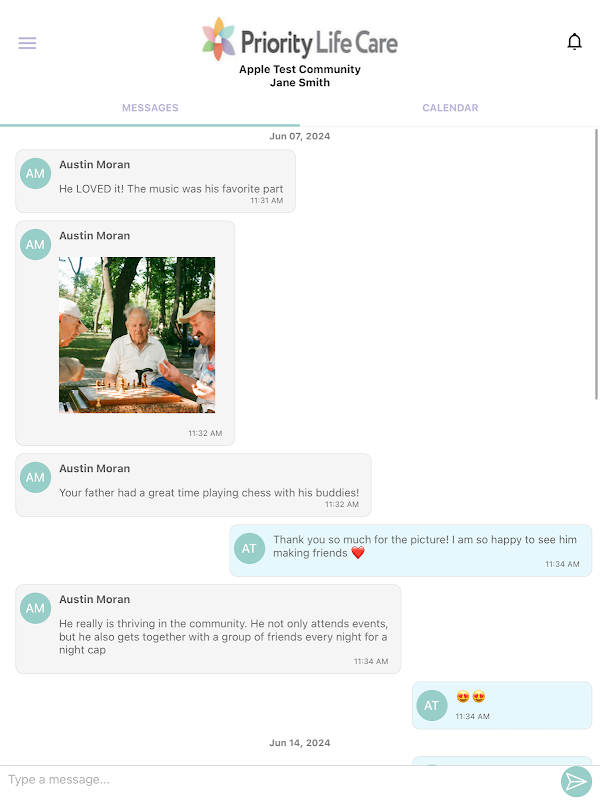Select the heart-eyes emoji message bubble
Viewport: 600px width, 800px height.
(x=502, y=706)
